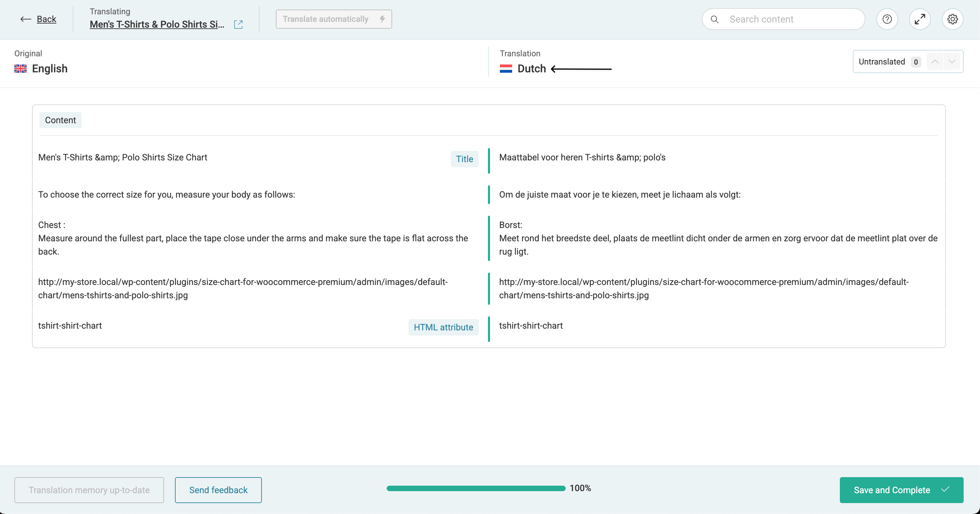Click the Title segment label

point(464,159)
